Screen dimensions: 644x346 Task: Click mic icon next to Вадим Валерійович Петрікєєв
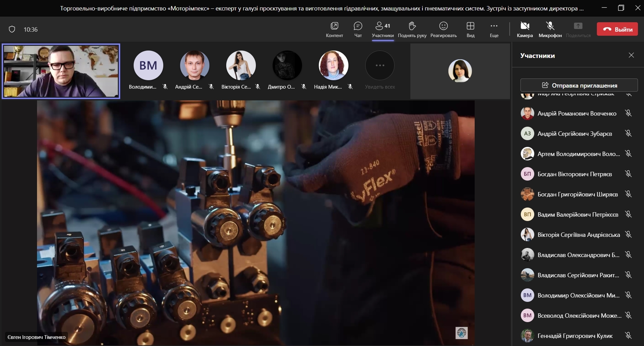[628, 214]
